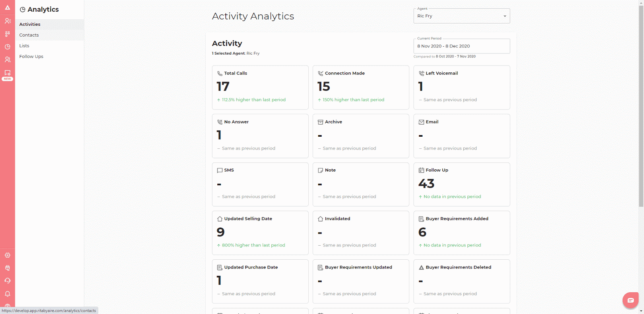Click the Follow Up value 43
This screenshot has width=644, height=314.
tap(426, 184)
